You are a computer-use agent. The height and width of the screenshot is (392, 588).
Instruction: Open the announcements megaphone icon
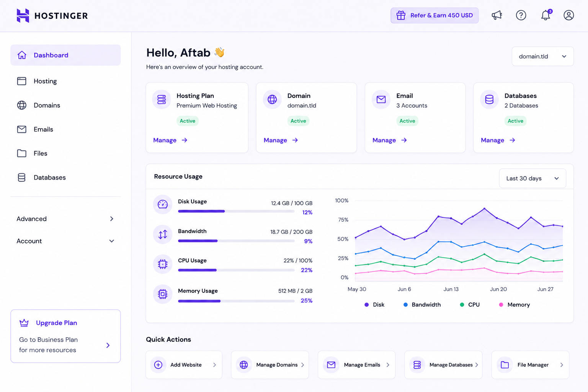point(497,15)
